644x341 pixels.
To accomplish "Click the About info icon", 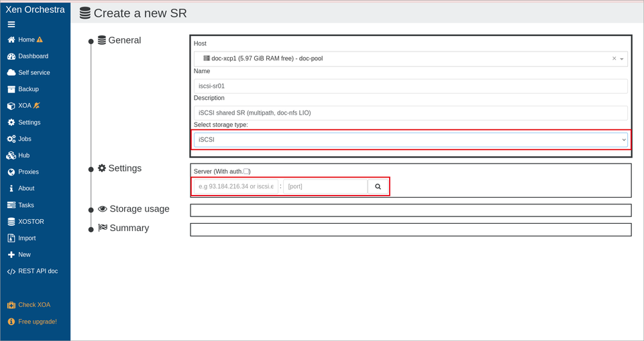I will tap(11, 188).
